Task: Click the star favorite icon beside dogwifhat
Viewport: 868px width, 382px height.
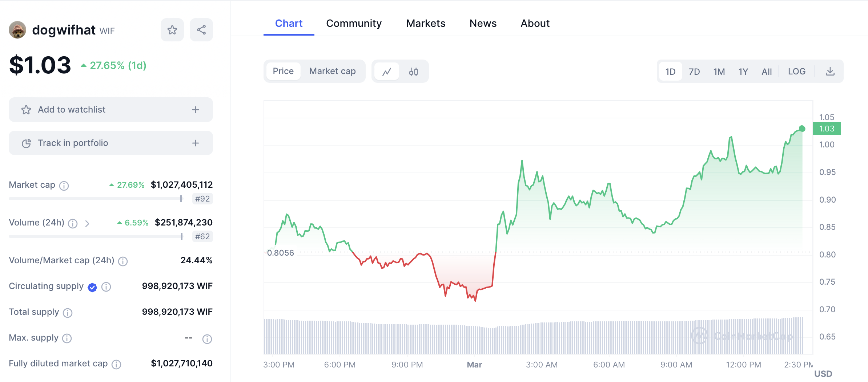Action: click(x=172, y=30)
